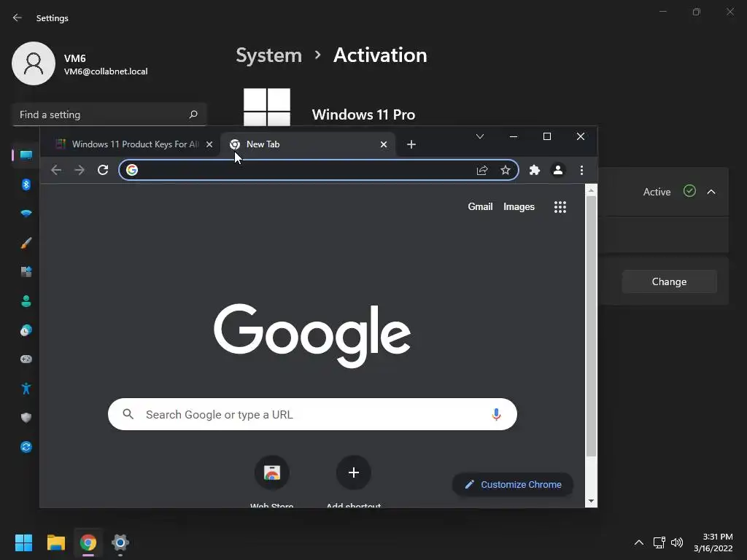Screen dimensions: 747x560
Task: Open the VM6 account profile picture
Action: point(34,63)
